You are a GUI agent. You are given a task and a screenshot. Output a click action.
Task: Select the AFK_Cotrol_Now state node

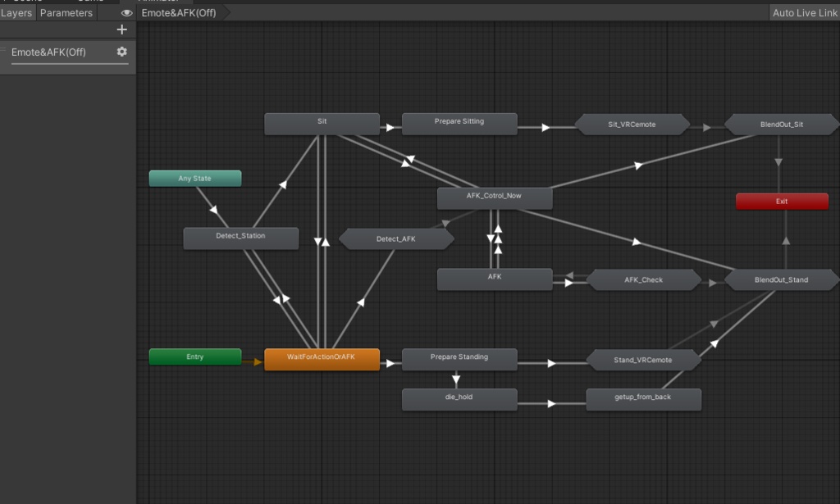click(x=495, y=198)
